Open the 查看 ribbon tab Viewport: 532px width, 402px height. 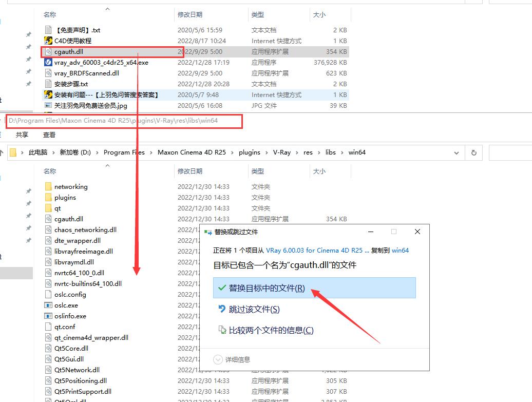pos(49,135)
